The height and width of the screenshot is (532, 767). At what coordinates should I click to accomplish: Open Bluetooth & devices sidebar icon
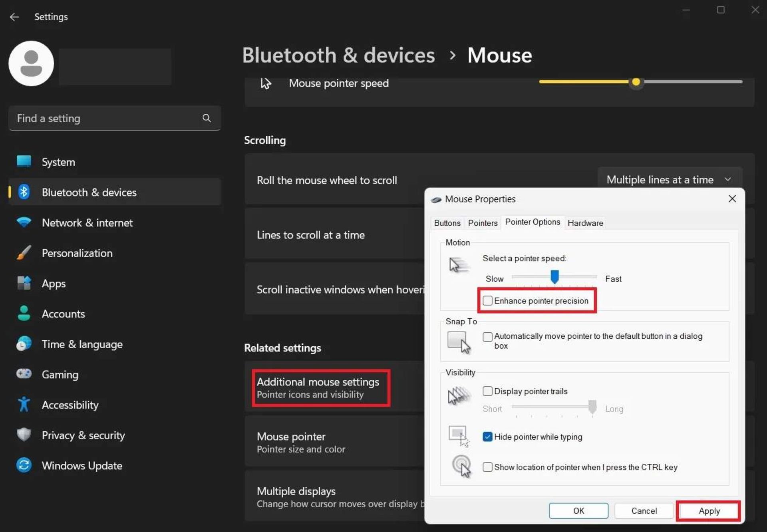coord(24,192)
